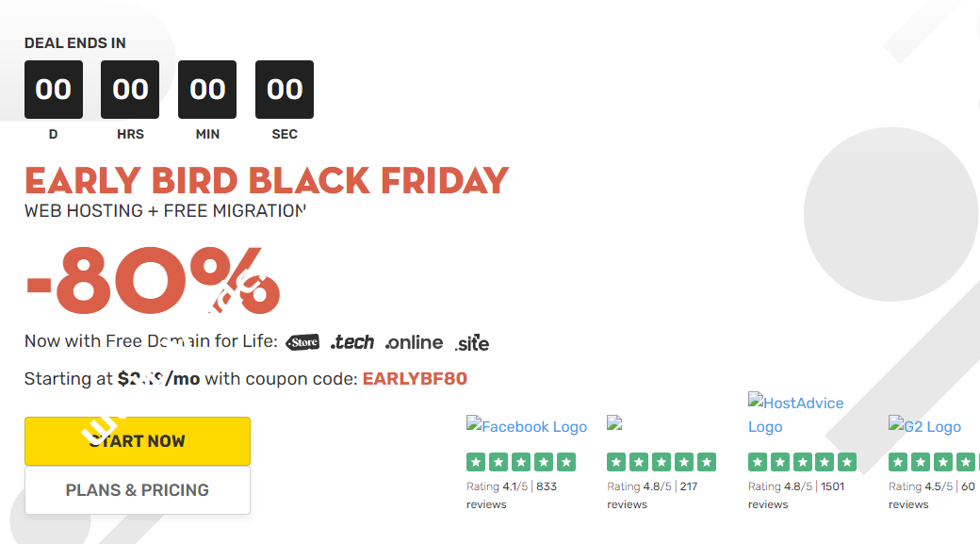Click the green stars above 833 reviews

click(x=521, y=462)
